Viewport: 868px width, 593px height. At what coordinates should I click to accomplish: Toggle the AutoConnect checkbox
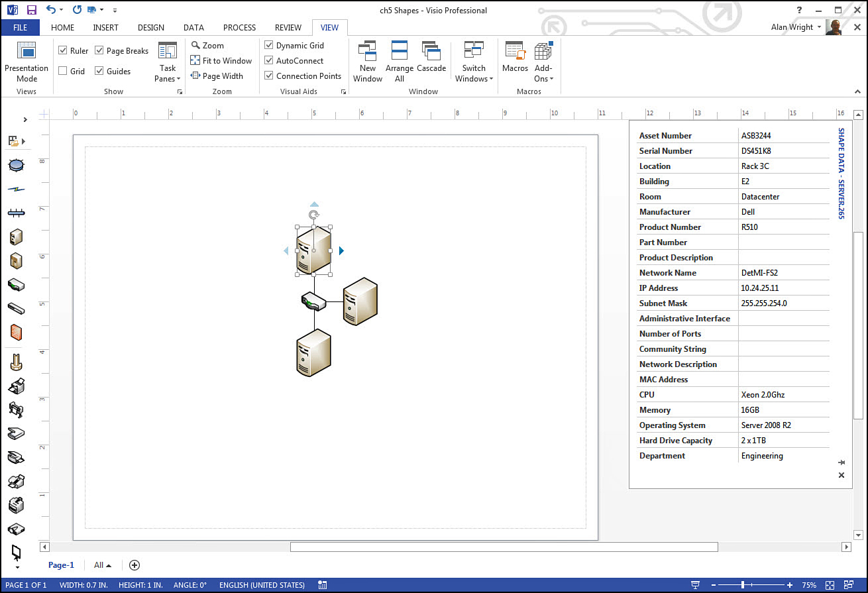coord(268,60)
